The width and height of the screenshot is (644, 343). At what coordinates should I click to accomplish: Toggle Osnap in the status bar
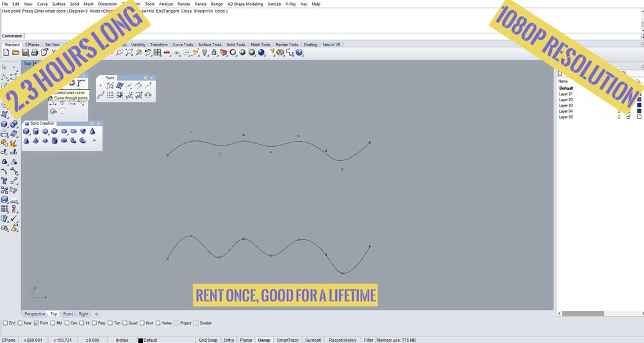264,340
